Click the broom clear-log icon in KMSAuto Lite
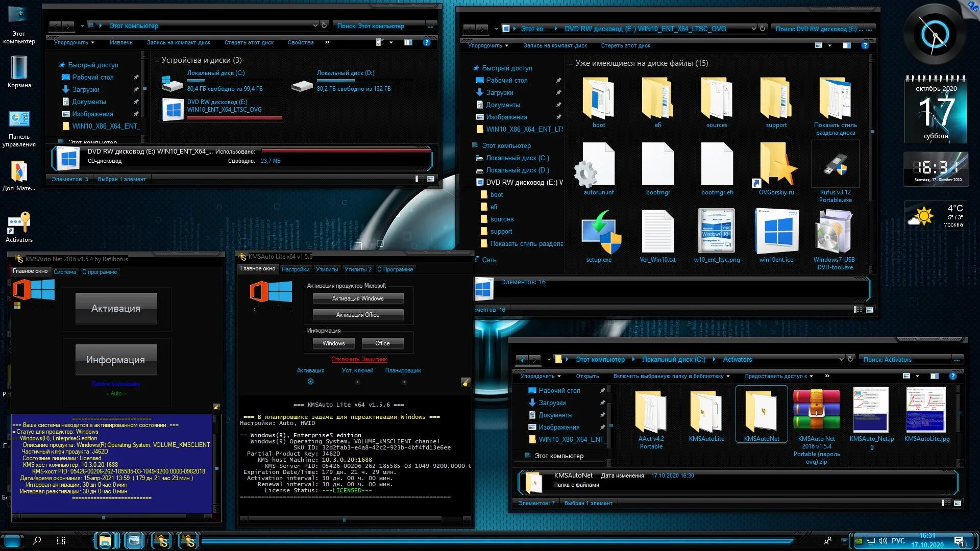Viewport: 980px width, 551px height. click(465, 383)
